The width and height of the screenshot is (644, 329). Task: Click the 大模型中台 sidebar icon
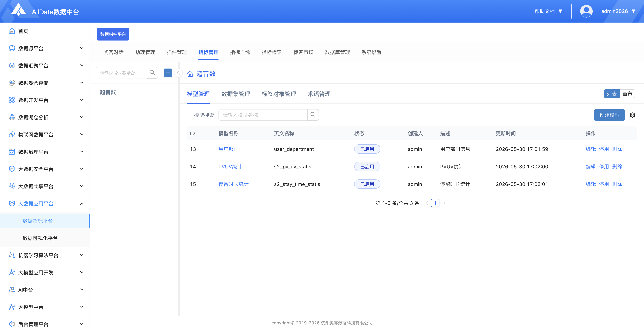12,307
